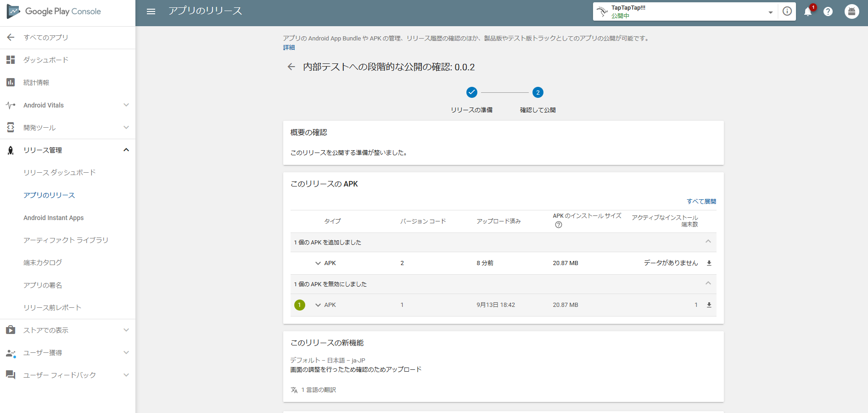Click the green 1 badge on deactivated APK
The image size is (868, 413).
click(x=300, y=305)
